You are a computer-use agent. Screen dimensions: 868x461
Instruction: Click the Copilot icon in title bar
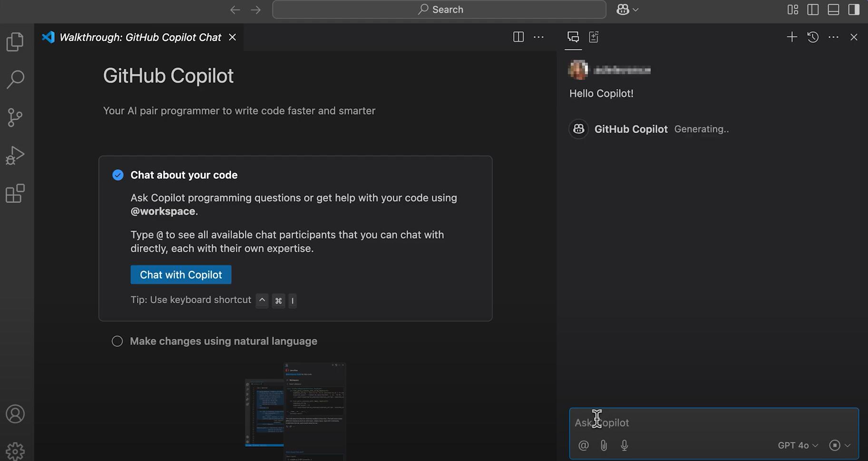pos(623,10)
